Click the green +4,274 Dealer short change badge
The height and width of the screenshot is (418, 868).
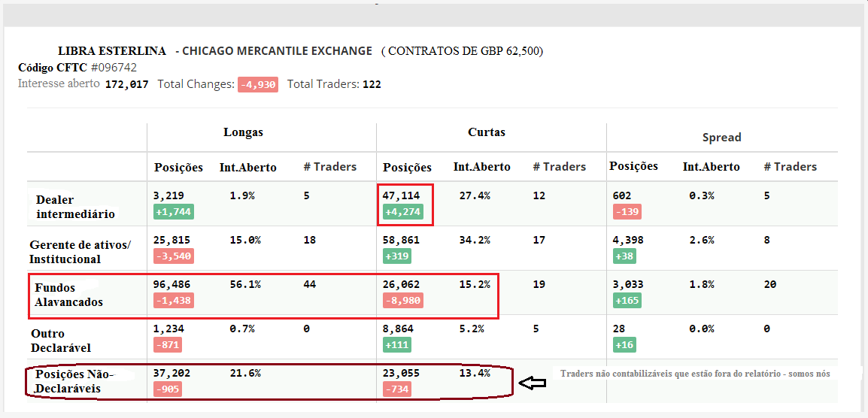tap(403, 212)
